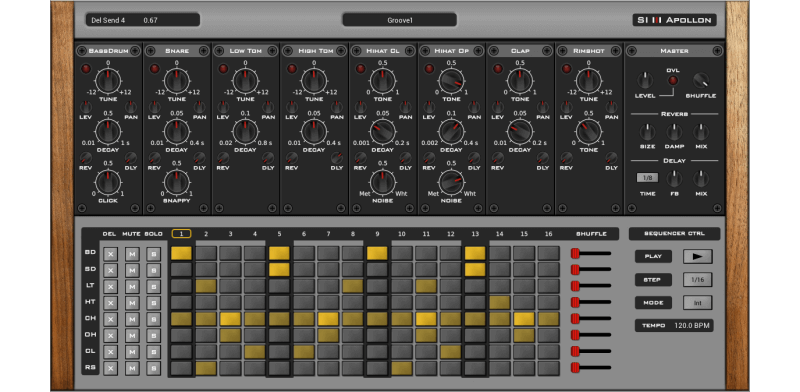Toggle BD row step 1

(x=181, y=253)
